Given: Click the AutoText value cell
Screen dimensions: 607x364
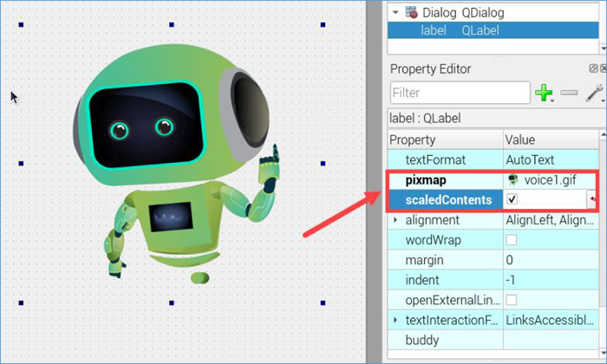Looking at the screenshot, I should click(x=551, y=159).
